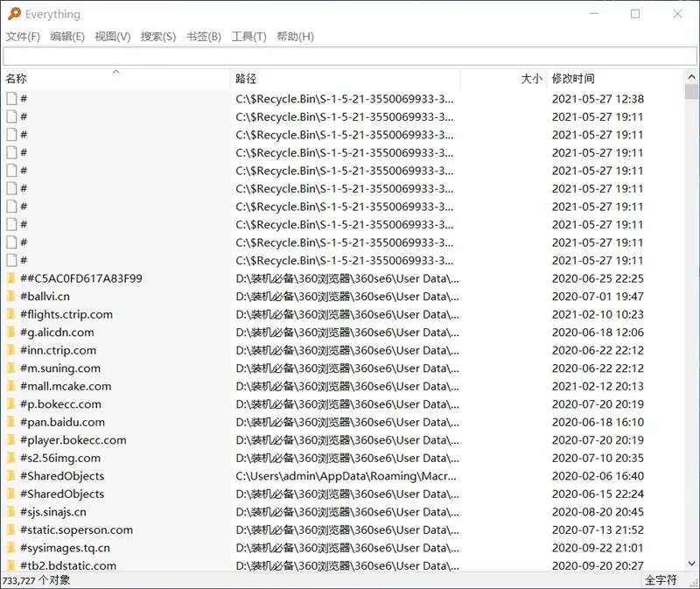Click the date 2020-06-25 22:25

pyautogui.click(x=598, y=278)
